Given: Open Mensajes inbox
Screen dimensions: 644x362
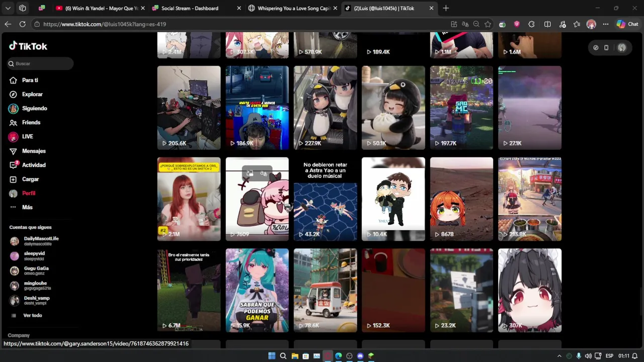Looking at the screenshot, I should (x=34, y=151).
